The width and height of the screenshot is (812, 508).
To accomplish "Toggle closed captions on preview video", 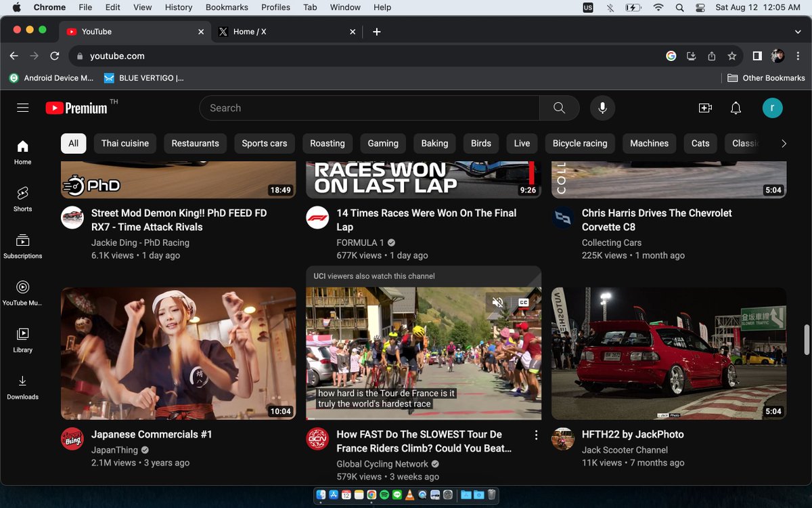I will [523, 302].
